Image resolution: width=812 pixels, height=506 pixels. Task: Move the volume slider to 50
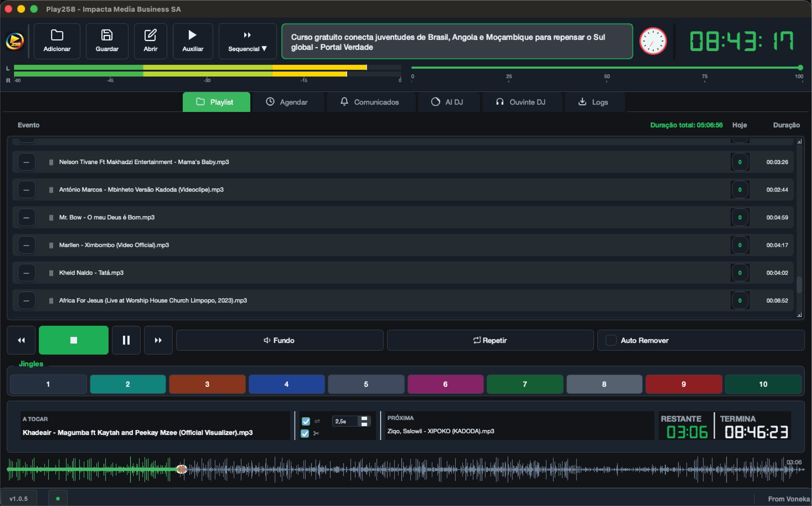click(x=606, y=67)
